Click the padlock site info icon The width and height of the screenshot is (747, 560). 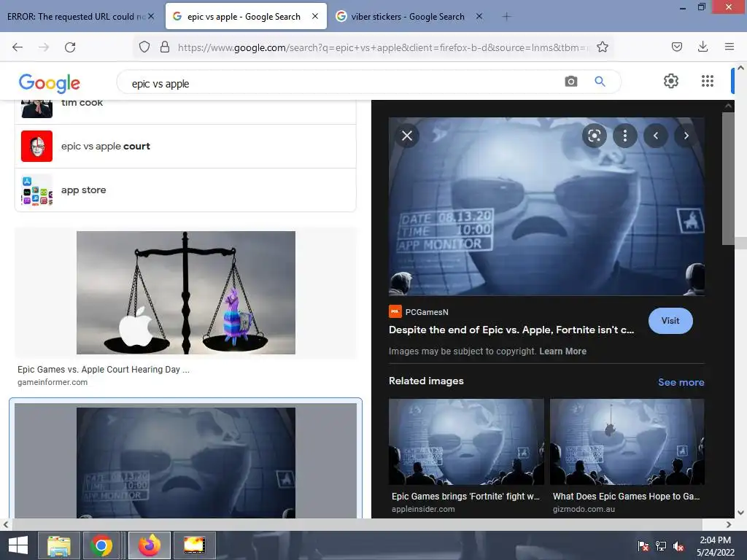coord(165,47)
